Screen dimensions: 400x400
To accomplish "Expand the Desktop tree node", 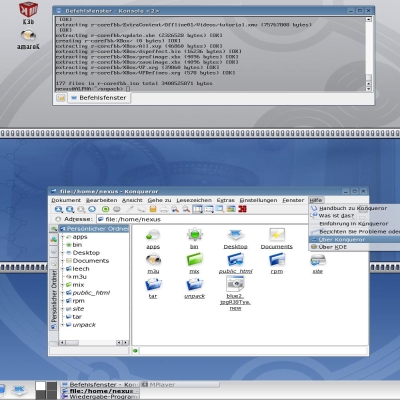I will tap(62, 253).
